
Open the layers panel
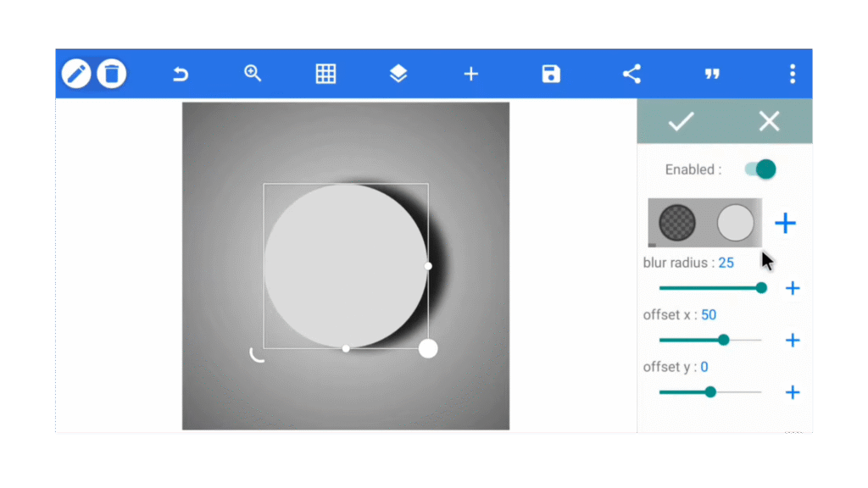pos(398,74)
